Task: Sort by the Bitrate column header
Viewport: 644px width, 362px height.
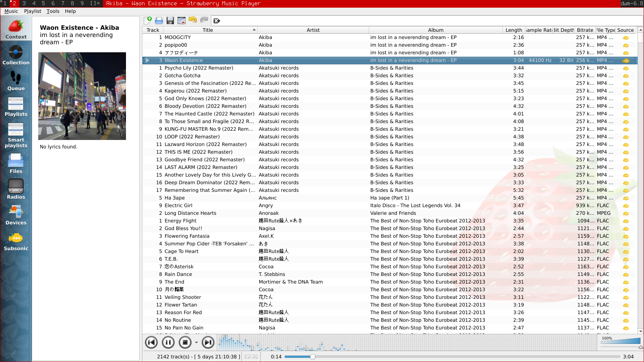Action: (x=585, y=30)
